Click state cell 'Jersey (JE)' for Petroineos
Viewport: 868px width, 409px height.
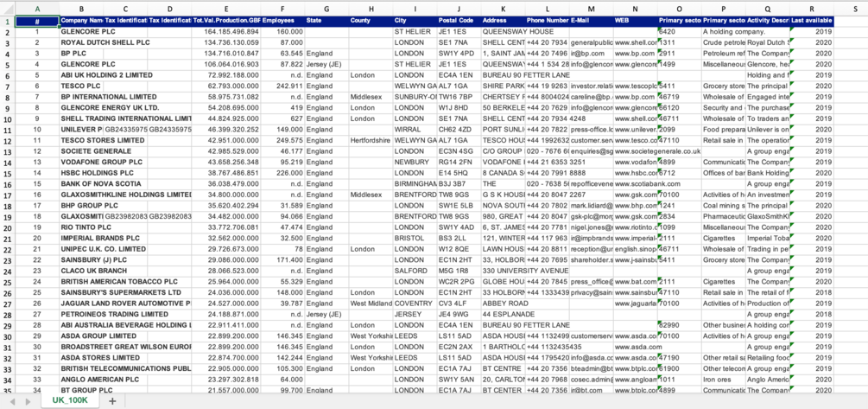[326, 314]
